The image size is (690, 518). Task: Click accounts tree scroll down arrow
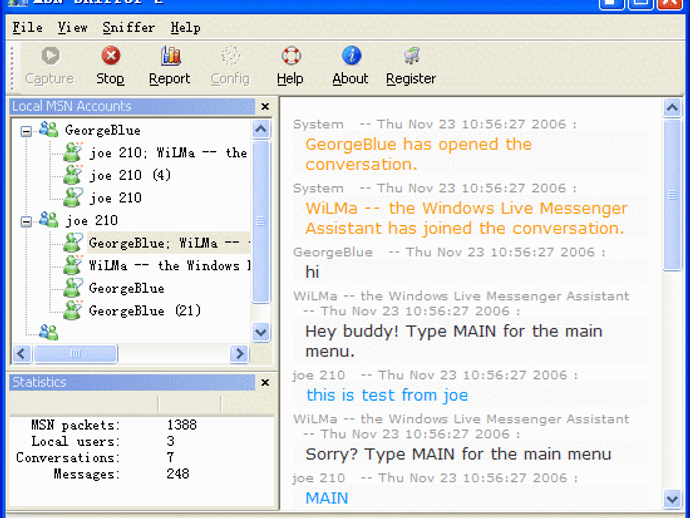[261, 331]
